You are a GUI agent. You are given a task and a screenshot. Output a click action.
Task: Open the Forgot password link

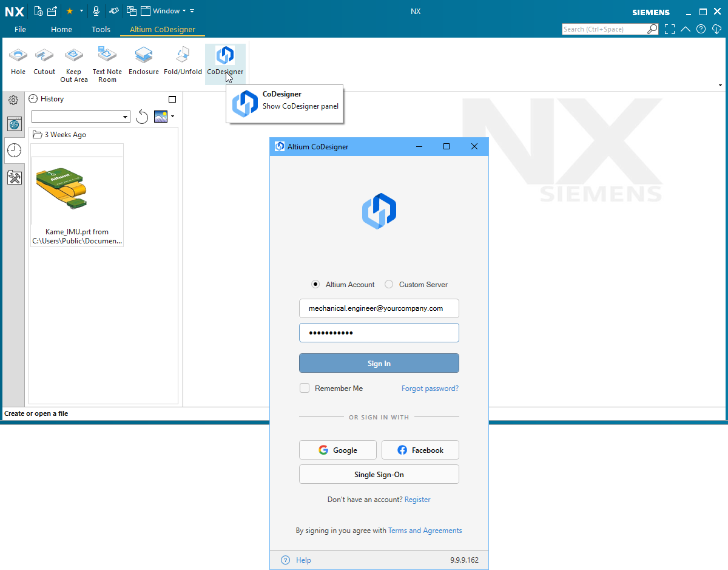430,388
